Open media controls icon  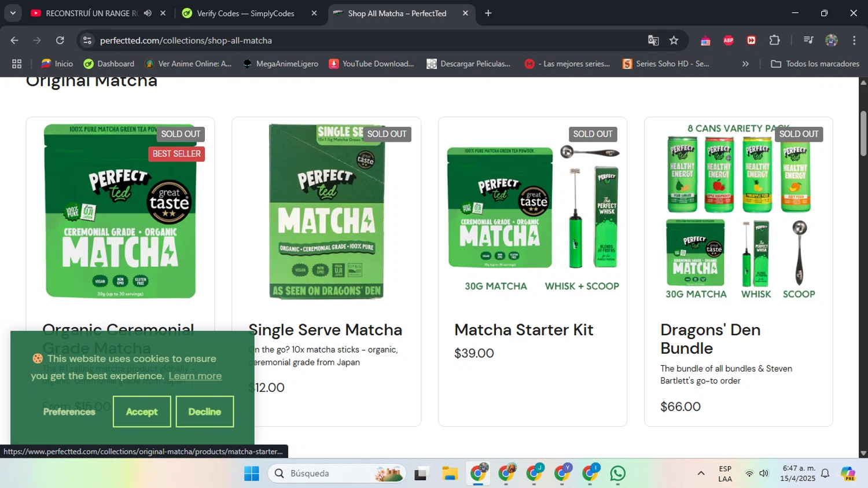click(808, 41)
